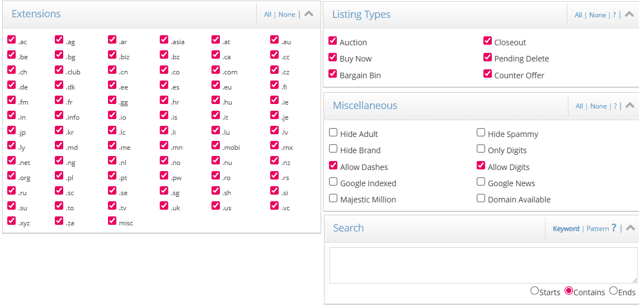Uncheck the .xyz extension

click(12, 221)
